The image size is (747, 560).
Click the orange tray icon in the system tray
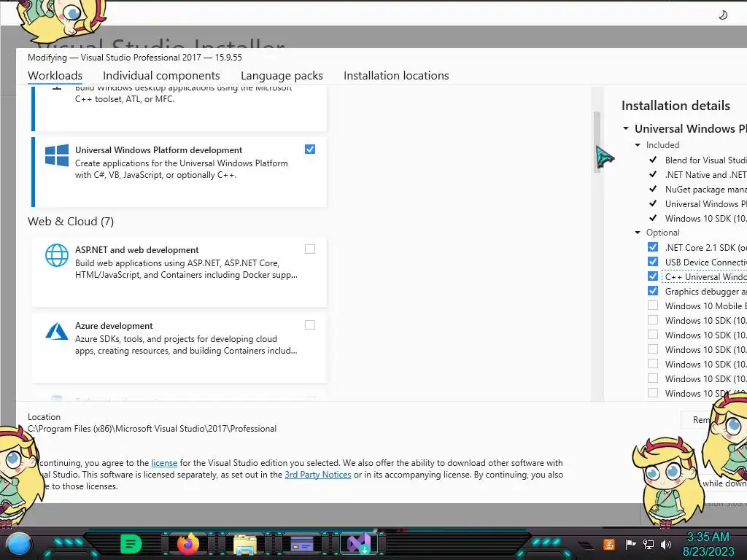point(609,544)
